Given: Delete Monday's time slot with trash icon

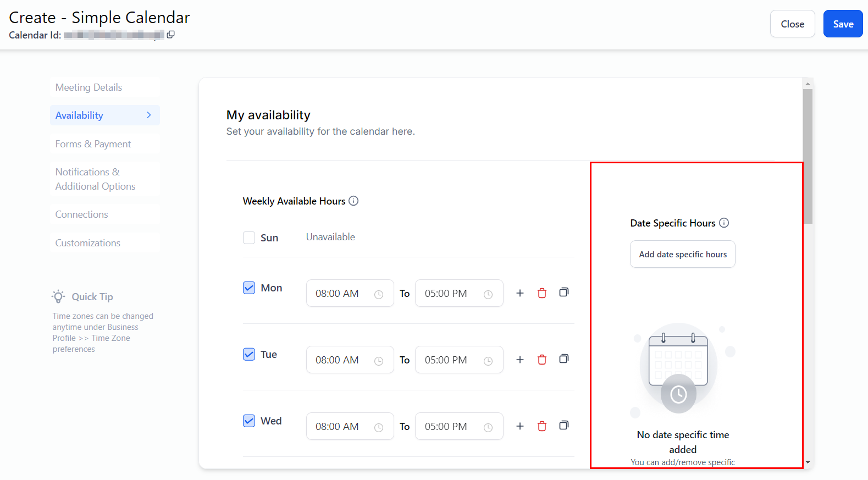Looking at the screenshot, I should point(541,293).
